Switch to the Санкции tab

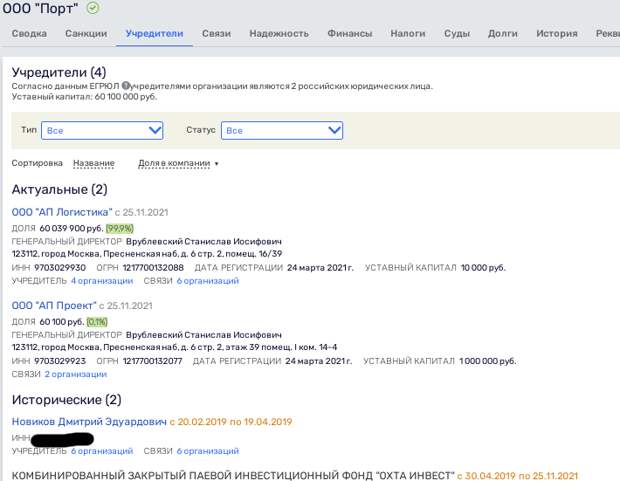86,34
